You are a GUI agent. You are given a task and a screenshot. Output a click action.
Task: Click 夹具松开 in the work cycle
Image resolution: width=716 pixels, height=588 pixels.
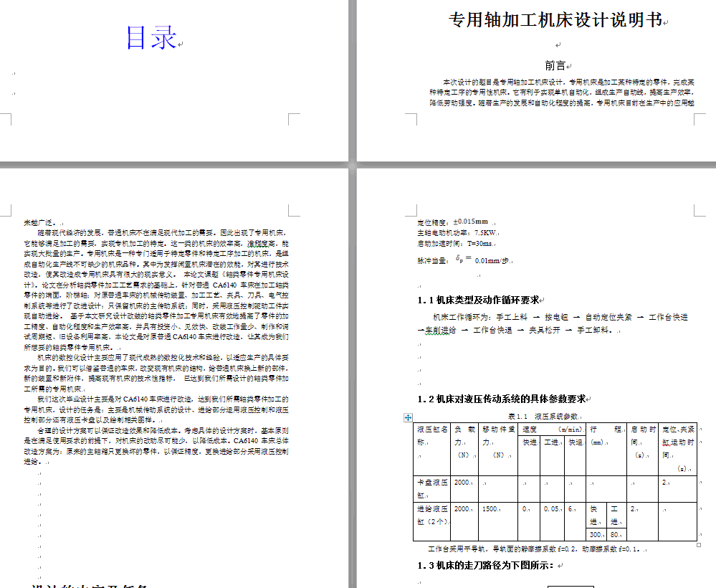coord(544,330)
